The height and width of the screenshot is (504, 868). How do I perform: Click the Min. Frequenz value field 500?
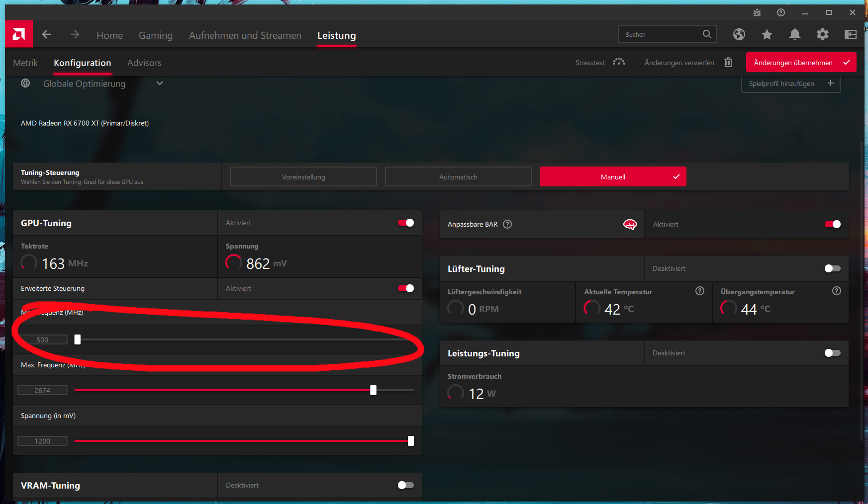(x=42, y=339)
